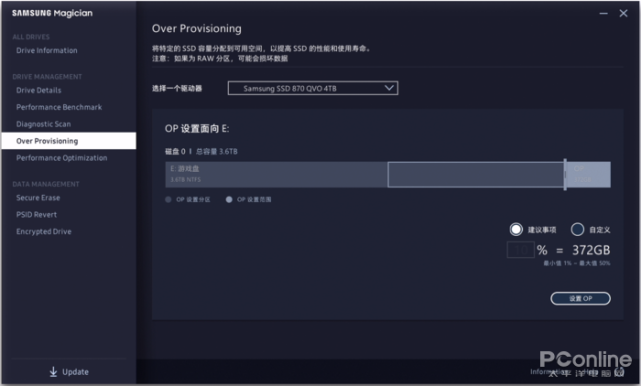
Task: Open Encrypted Drive page
Action: [x=44, y=231]
